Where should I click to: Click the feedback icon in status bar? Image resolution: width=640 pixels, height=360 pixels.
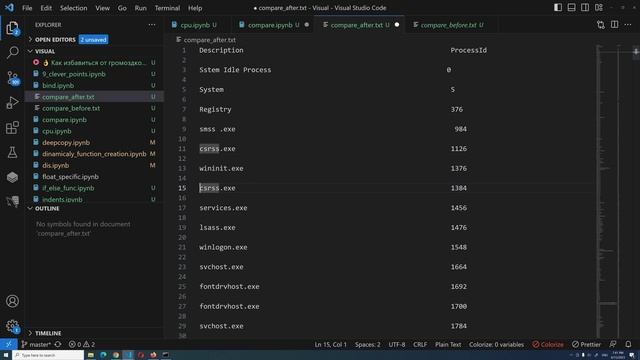(613, 344)
